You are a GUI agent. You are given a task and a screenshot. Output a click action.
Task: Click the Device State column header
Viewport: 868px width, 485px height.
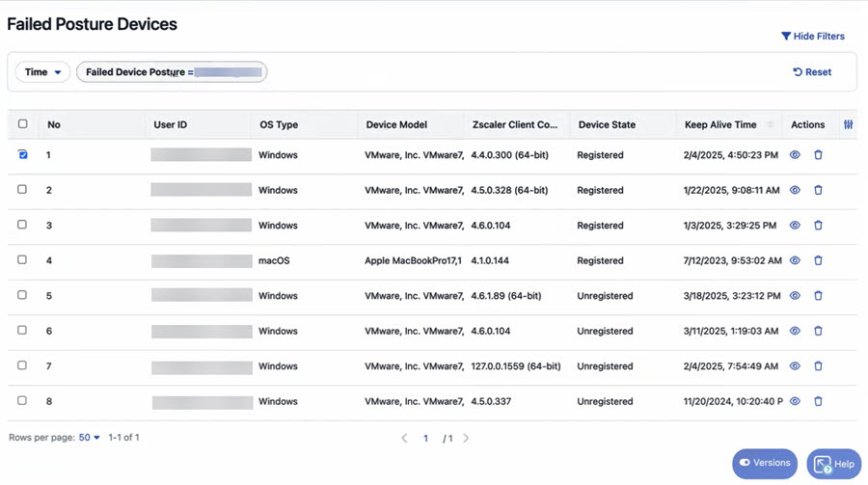click(607, 124)
